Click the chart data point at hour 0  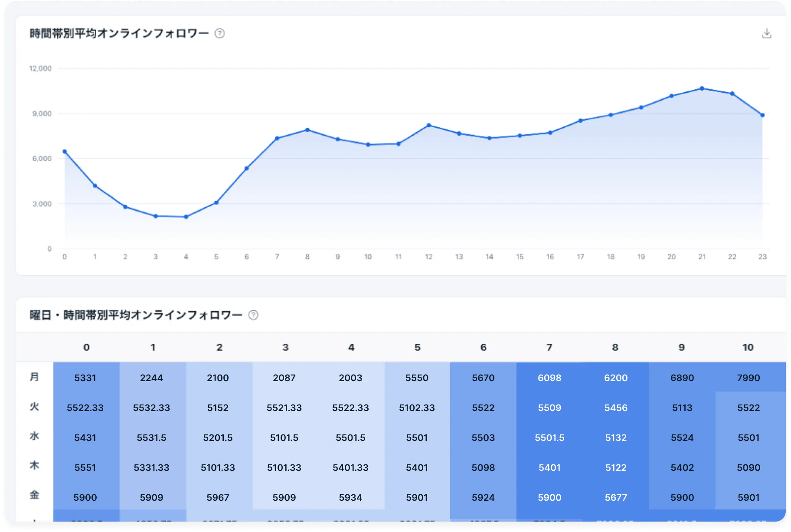(x=65, y=152)
